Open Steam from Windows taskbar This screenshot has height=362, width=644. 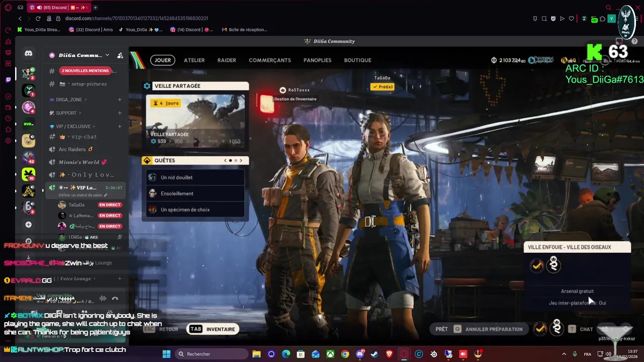[x=374, y=354]
